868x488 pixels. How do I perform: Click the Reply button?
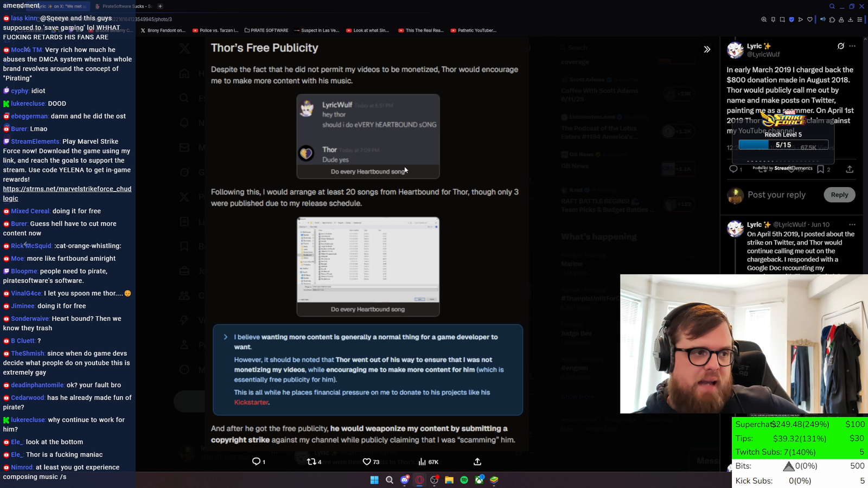(x=839, y=195)
